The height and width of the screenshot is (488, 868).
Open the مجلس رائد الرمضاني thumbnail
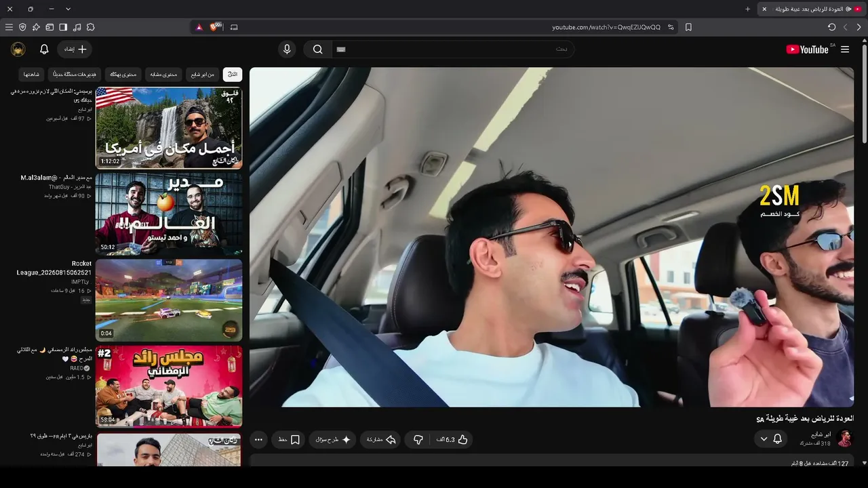point(169,386)
